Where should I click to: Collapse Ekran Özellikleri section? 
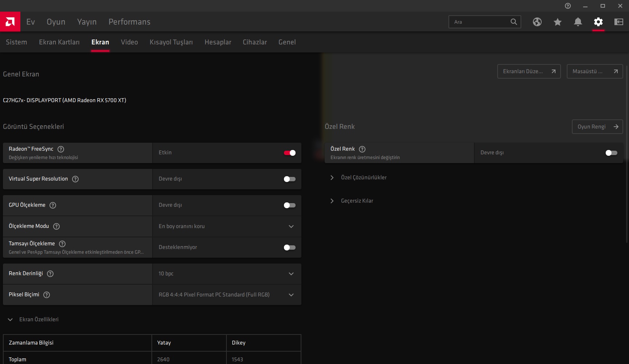pyautogui.click(x=10, y=320)
